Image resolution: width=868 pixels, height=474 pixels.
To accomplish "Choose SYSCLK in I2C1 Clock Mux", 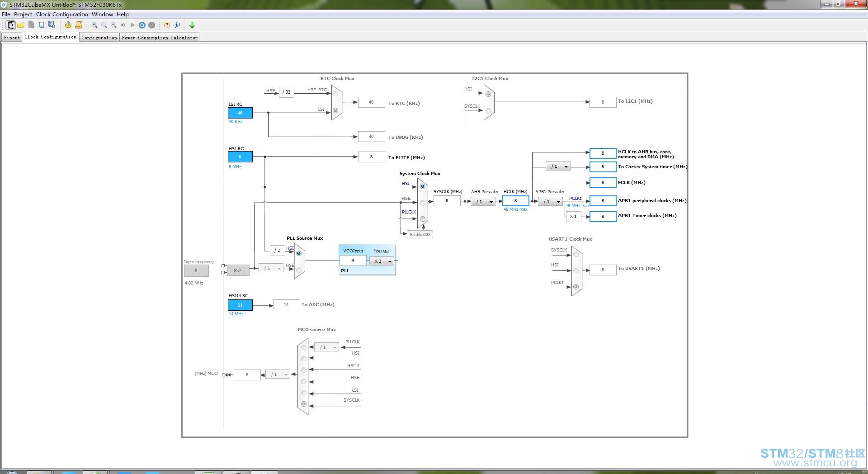I will [x=488, y=111].
